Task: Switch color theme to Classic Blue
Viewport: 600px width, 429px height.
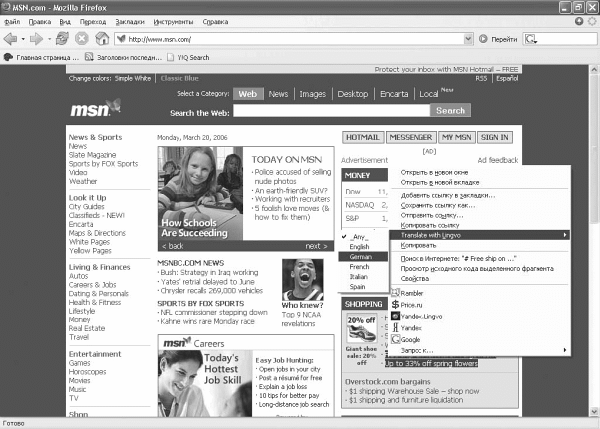Action: tap(179, 77)
